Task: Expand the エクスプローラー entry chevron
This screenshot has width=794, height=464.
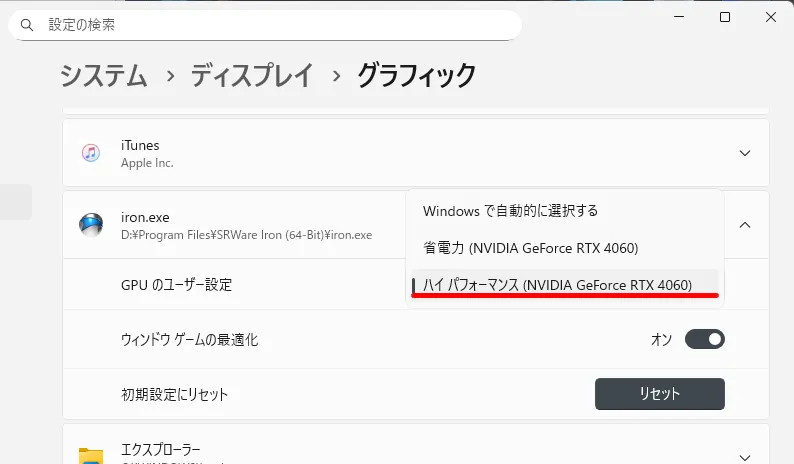Action: [x=744, y=453]
